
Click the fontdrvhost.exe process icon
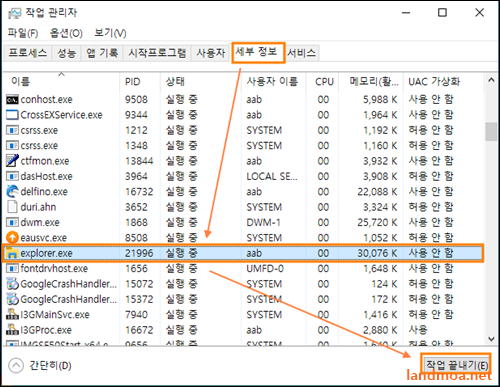(x=12, y=268)
